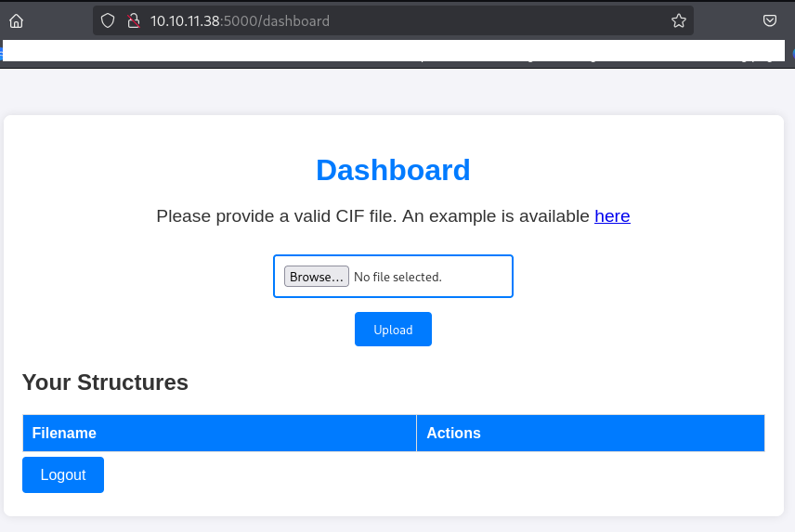Log out using the Logout button
The height and width of the screenshot is (532, 795).
pos(63,474)
